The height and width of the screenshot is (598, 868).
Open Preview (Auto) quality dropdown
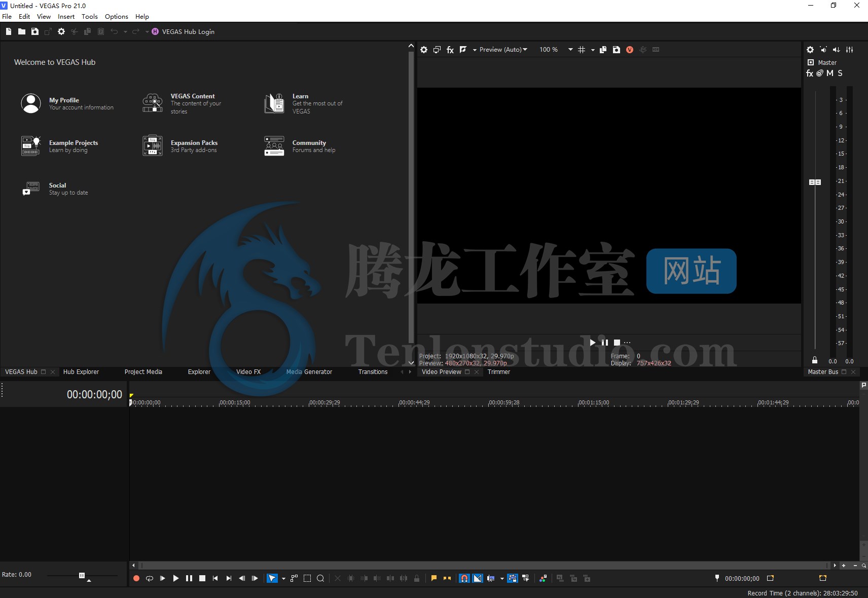(503, 50)
